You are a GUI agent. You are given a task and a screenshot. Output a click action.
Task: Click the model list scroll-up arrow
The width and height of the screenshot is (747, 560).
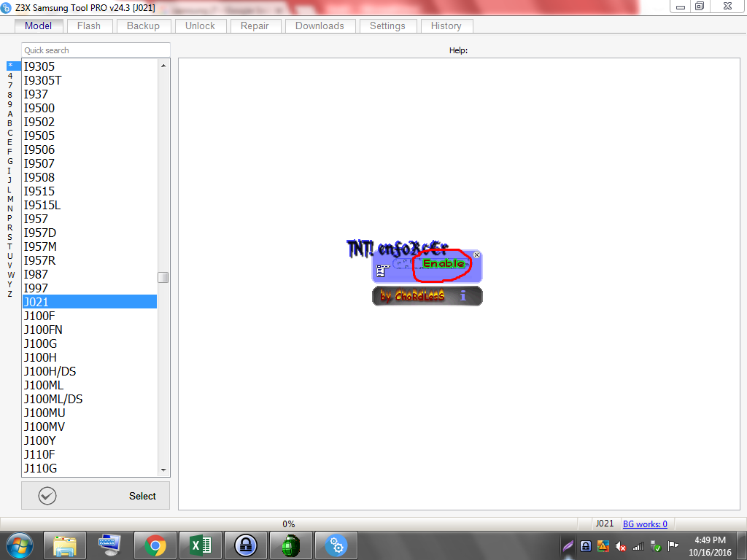[x=163, y=65]
